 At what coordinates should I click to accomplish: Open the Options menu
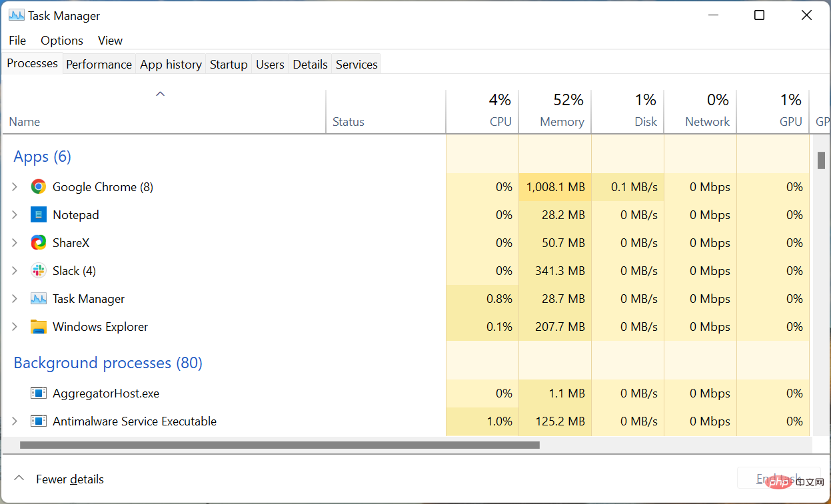(x=62, y=41)
